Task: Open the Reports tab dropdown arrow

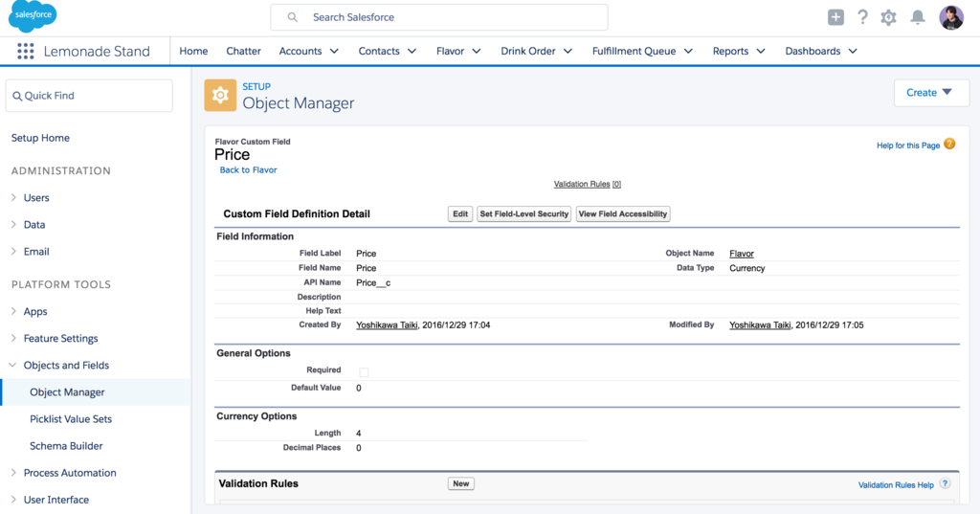Action: click(761, 52)
